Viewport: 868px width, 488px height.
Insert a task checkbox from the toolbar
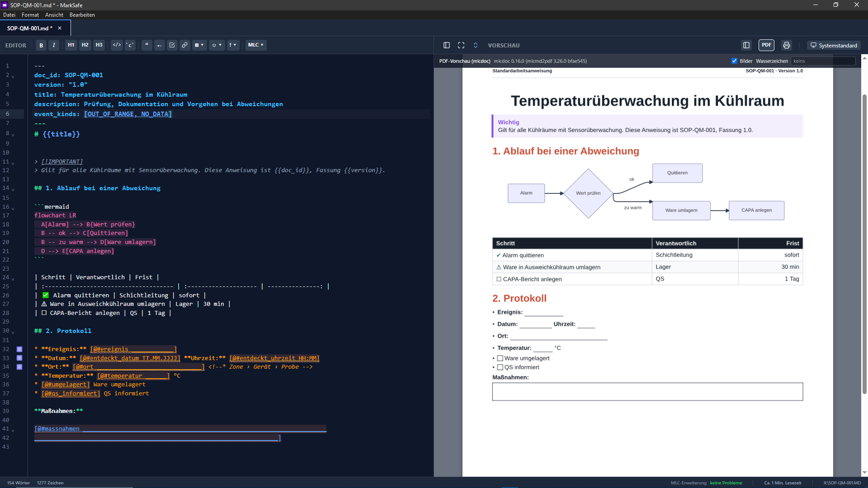pos(172,45)
